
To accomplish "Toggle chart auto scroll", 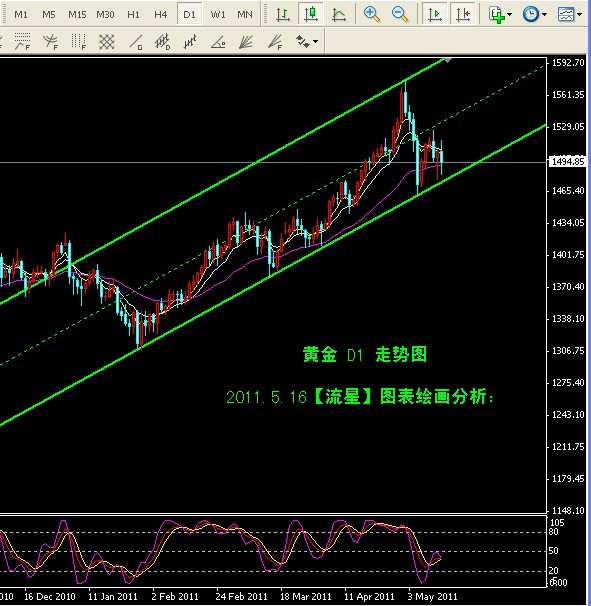I will click(434, 15).
